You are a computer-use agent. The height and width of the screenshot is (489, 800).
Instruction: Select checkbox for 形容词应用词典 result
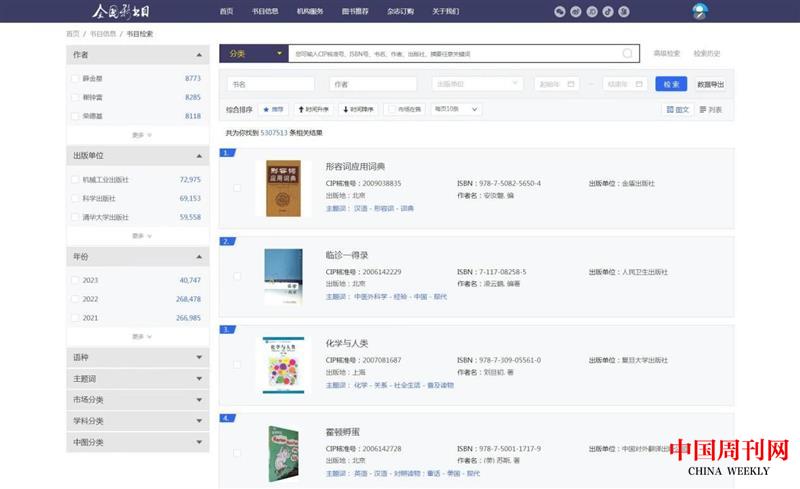point(237,188)
